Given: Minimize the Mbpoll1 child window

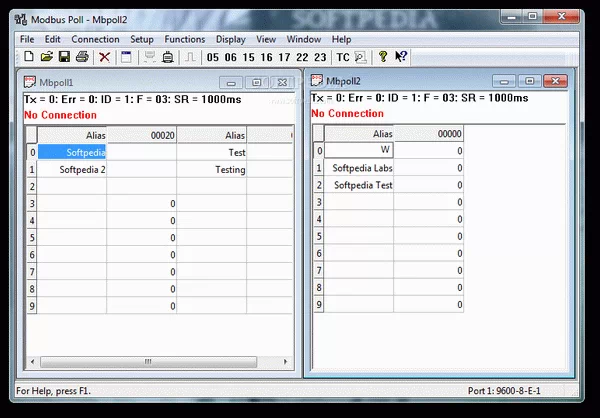Looking at the screenshot, I should (231, 82).
